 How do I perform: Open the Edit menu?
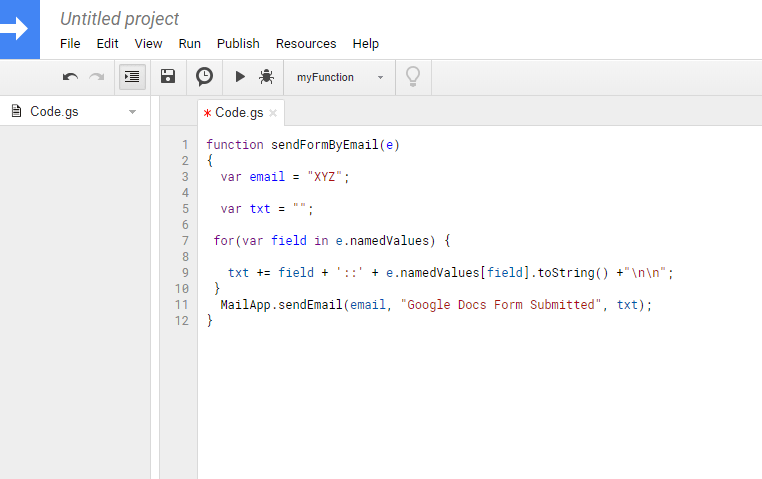pos(107,44)
